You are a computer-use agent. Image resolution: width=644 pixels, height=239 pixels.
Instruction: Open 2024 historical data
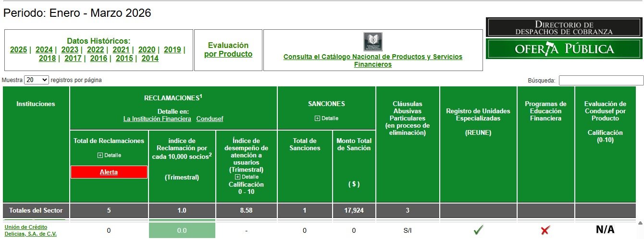[x=44, y=49]
